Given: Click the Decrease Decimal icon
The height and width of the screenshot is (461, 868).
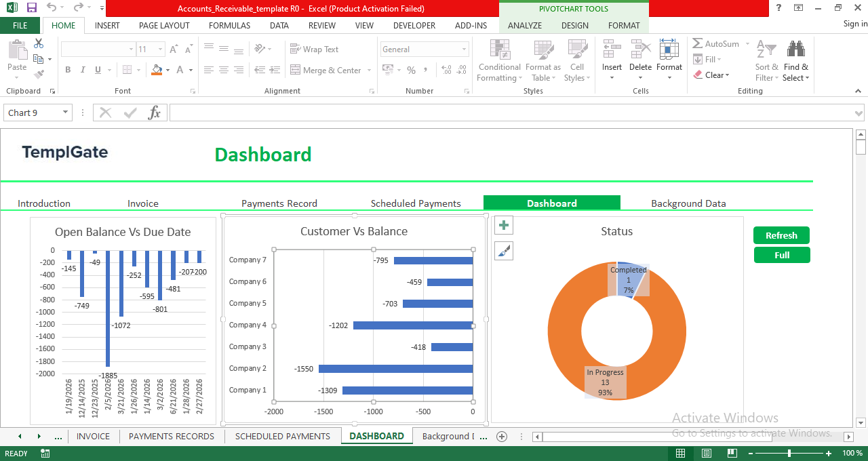Looking at the screenshot, I should (462, 70).
